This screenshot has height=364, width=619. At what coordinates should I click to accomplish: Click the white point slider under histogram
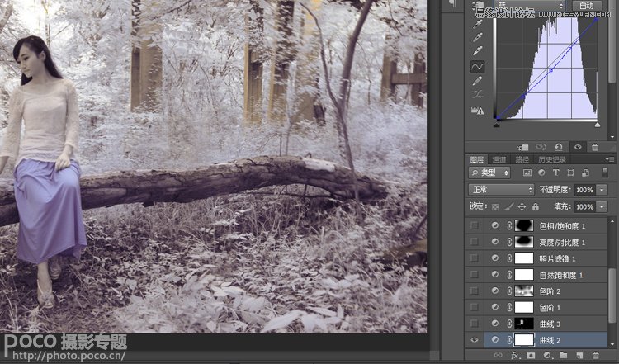tap(597, 124)
